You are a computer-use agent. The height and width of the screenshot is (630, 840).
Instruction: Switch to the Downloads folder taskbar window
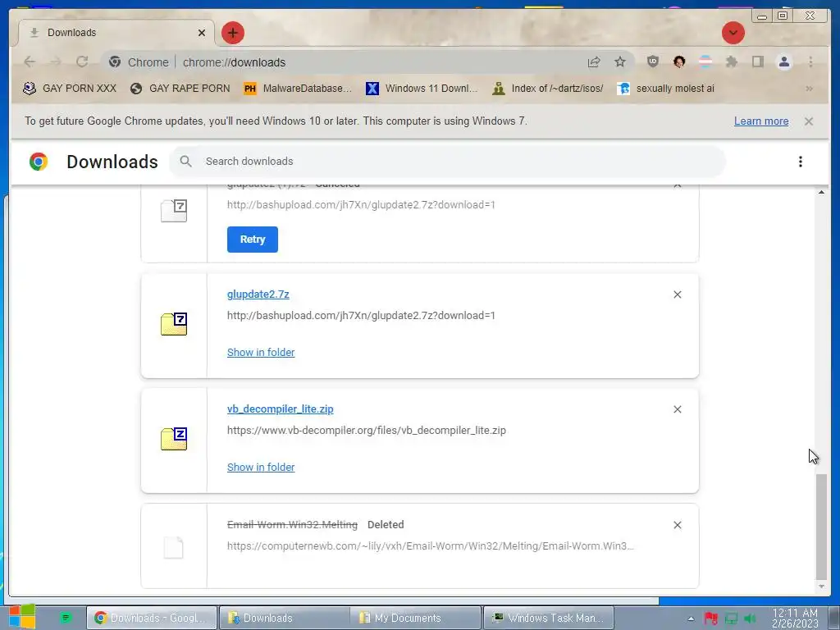pyautogui.click(x=284, y=618)
